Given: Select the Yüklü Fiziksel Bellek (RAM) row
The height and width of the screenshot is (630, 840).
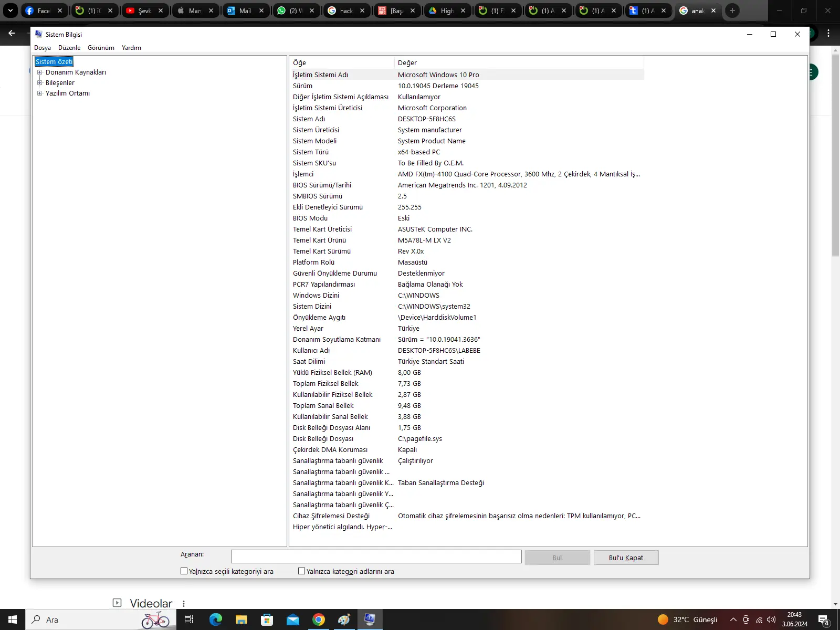Looking at the screenshot, I should [467, 373].
